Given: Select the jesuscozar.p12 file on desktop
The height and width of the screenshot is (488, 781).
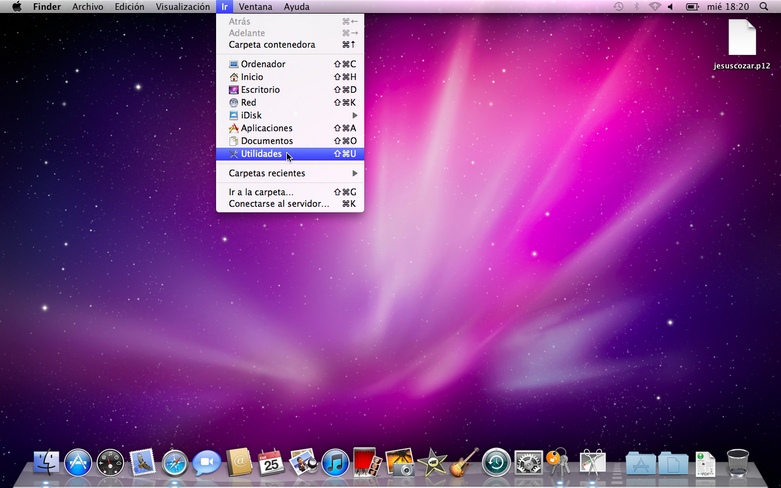Looking at the screenshot, I should (742, 44).
